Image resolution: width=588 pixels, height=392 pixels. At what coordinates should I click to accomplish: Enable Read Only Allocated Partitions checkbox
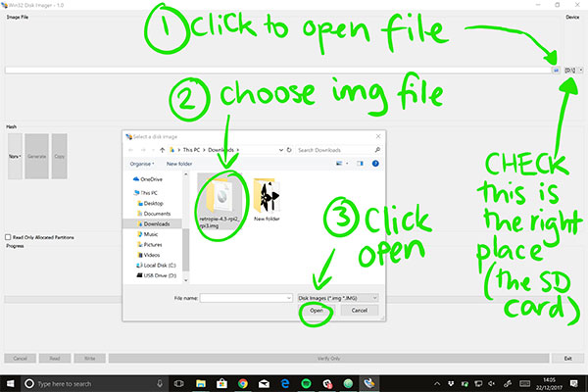(9, 236)
